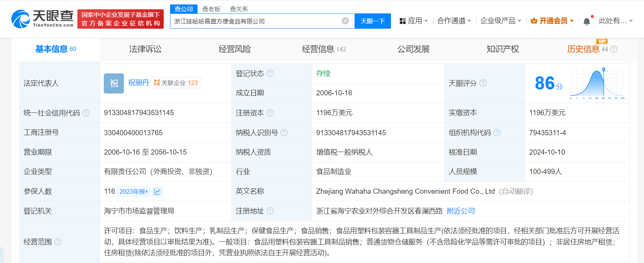
Task: Open the 知识产权 tab
Action: 503,49
